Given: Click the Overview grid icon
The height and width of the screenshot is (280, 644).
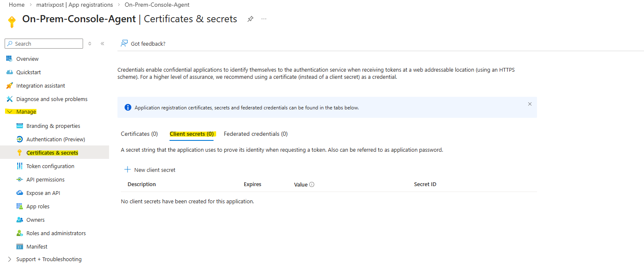Looking at the screenshot, I should click(9, 59).
